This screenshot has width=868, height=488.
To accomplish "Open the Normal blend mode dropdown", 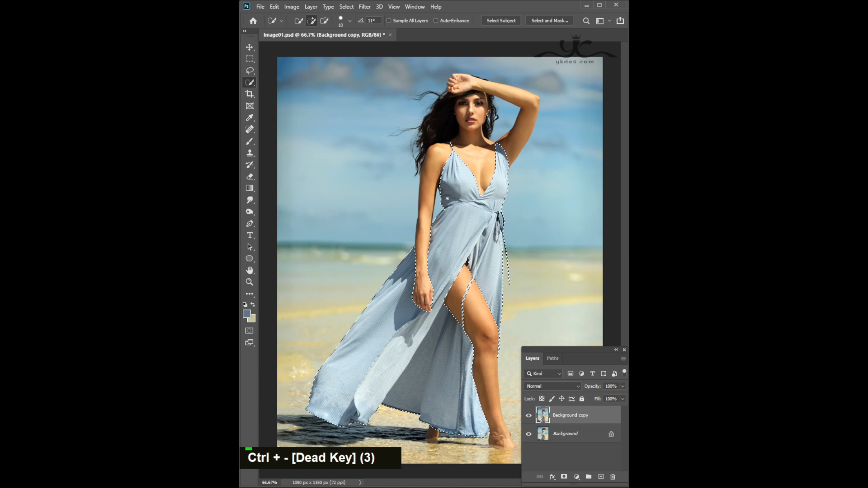I will point(552,386).
